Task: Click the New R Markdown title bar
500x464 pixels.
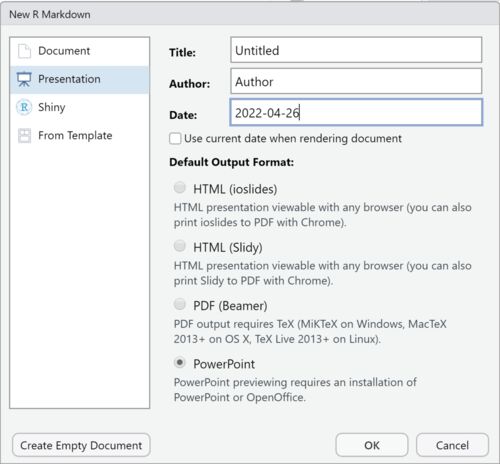Action: [250, 14]
